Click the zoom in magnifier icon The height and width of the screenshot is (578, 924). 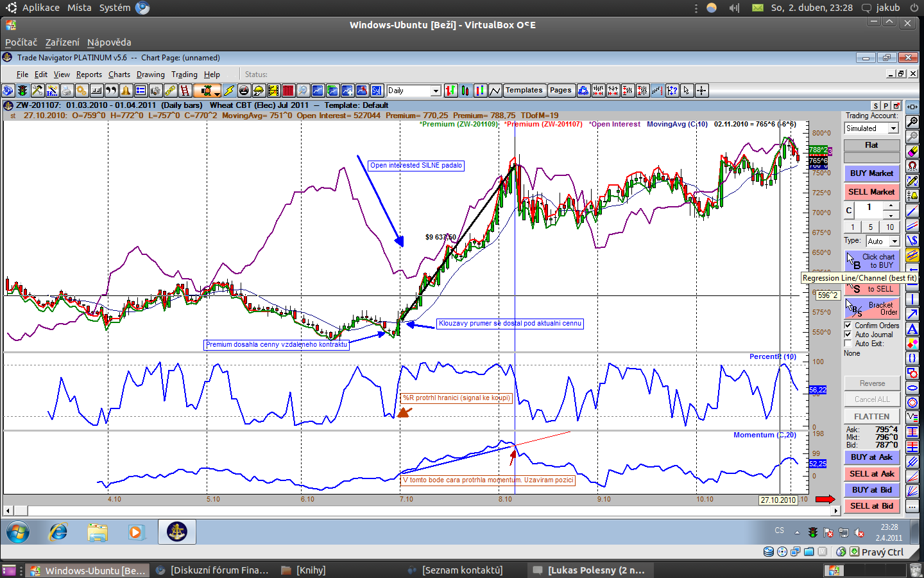(912, 122)
